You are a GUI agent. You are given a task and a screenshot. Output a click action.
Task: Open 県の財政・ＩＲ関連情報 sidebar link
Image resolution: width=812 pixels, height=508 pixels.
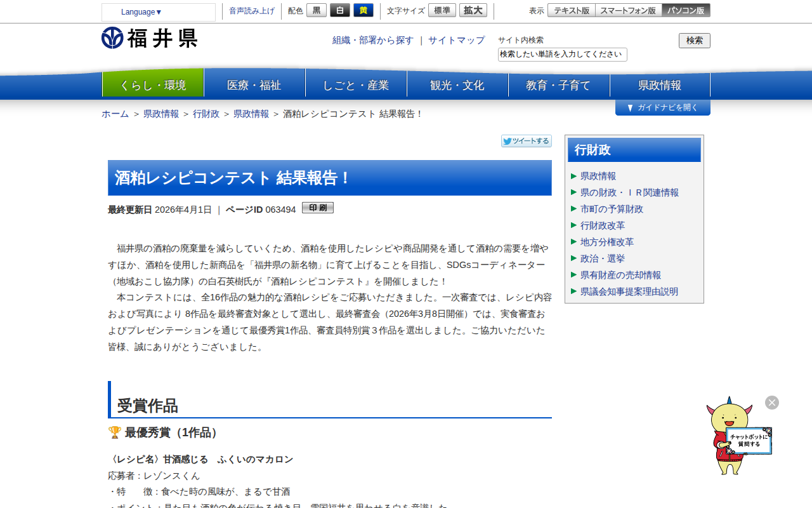pyautogui.click(x=629, y=192)
